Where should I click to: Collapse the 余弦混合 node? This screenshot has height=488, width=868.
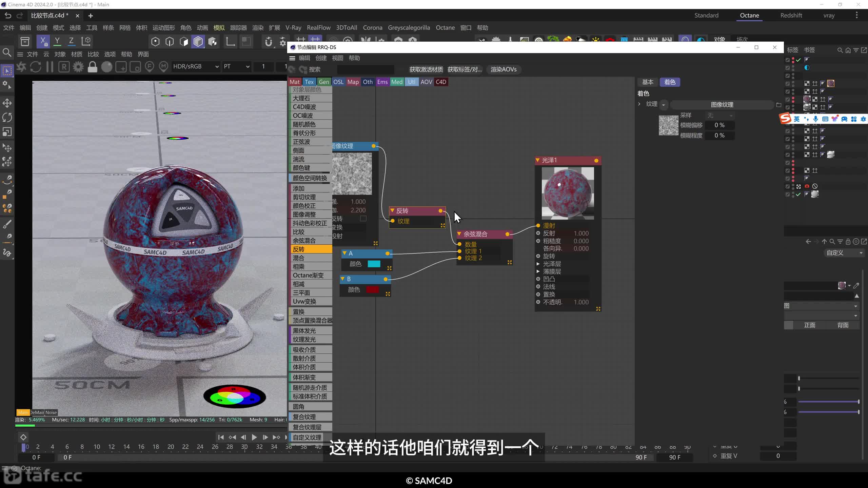[459, 234]
